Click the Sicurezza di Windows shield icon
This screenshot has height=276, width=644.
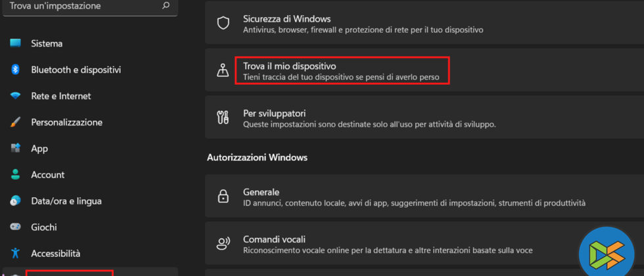[x=223, y=24]
